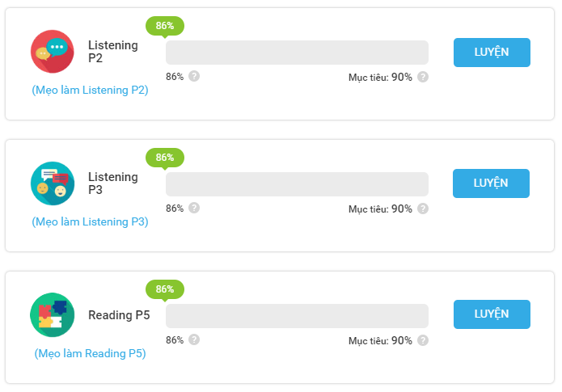
Task: Click the Listening P2 progress bar
Action: coord(297,53)
